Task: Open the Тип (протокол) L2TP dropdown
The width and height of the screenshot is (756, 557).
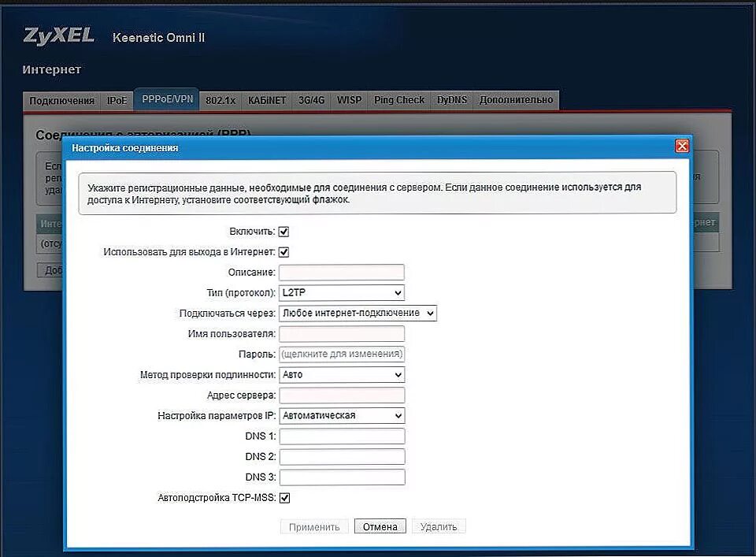Action: click(341, 293)
